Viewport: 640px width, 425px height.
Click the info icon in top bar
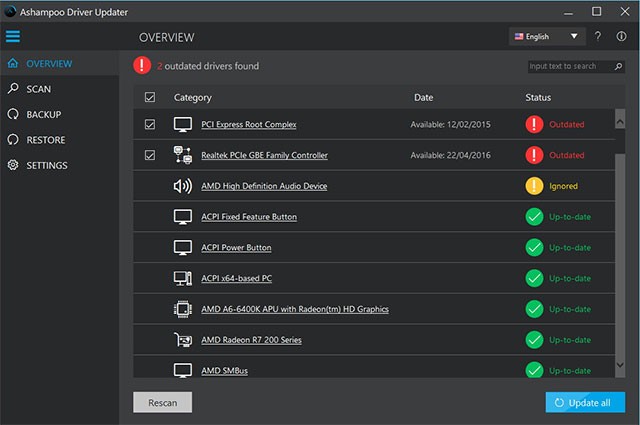coord(622,37)
